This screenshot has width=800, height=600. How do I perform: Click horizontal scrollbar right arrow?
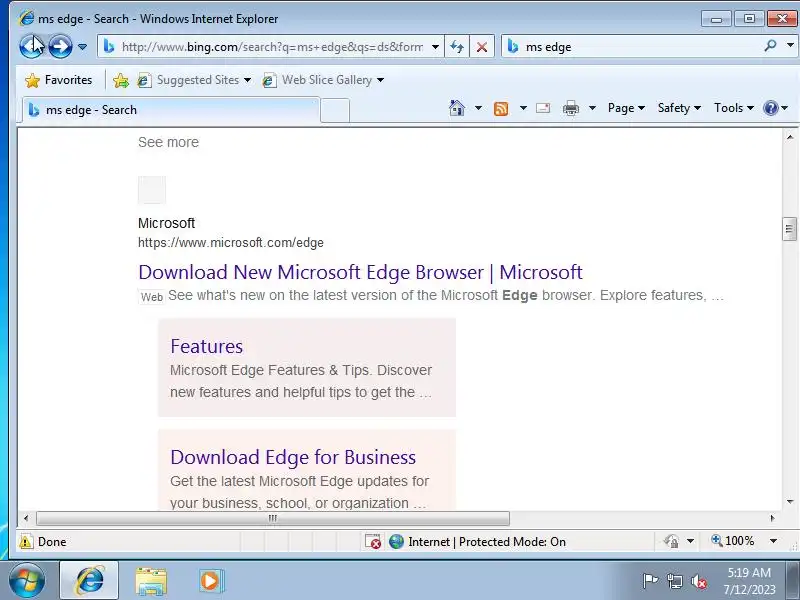click(x=772, y=518)
